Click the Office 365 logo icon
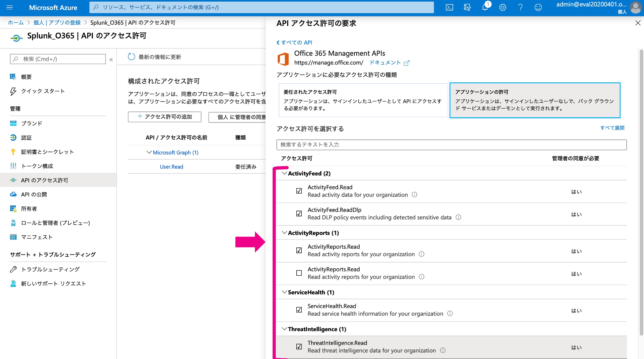 (283, 59)
